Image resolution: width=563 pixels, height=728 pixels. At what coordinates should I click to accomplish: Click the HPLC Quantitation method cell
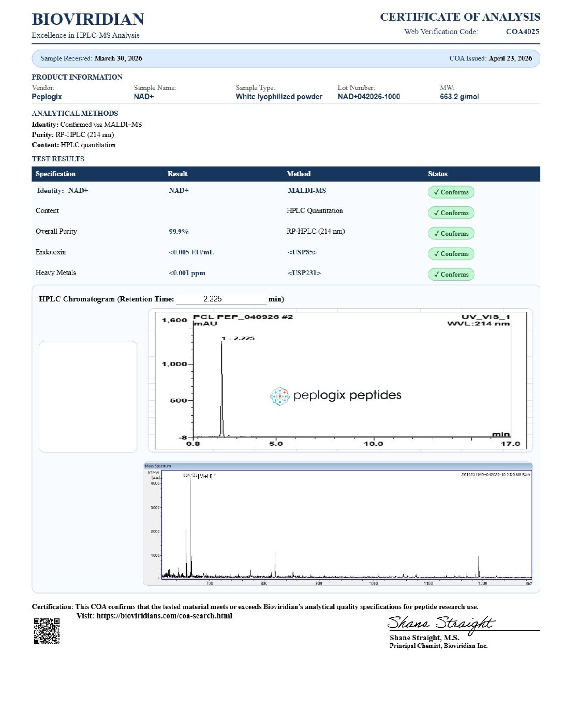point(315,210)
